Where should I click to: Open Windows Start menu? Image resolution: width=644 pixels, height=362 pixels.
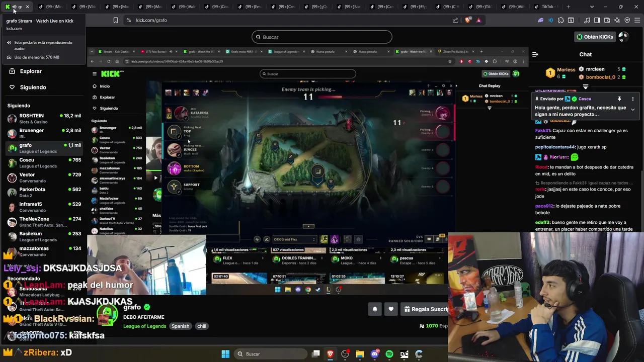point(225,354)
